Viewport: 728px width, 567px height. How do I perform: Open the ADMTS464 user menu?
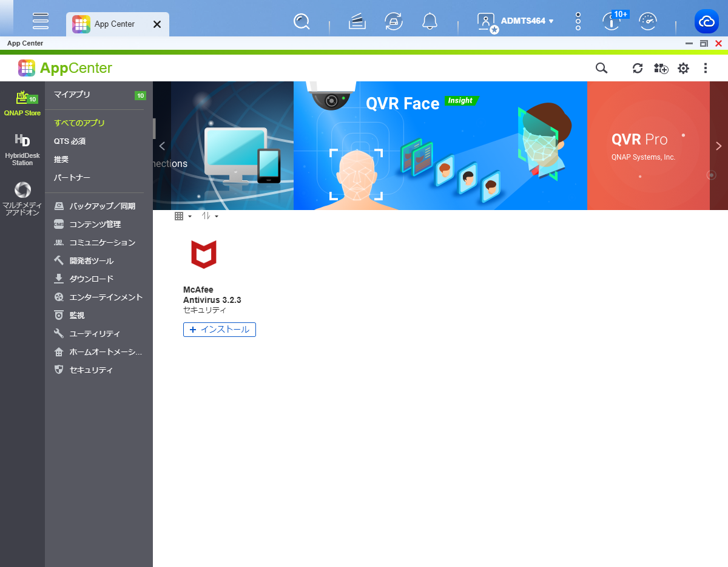click(515, 21)
